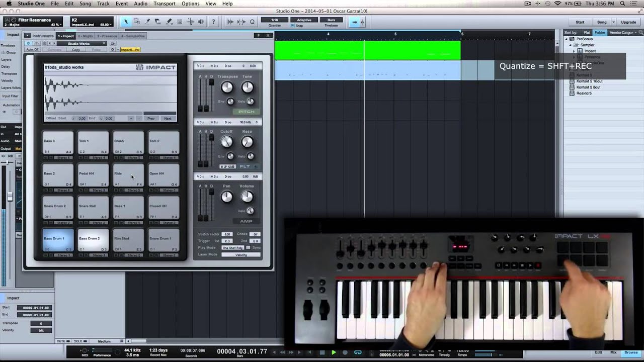Open the Play Mode One Shot Poly dropdown

coord(233,248)
